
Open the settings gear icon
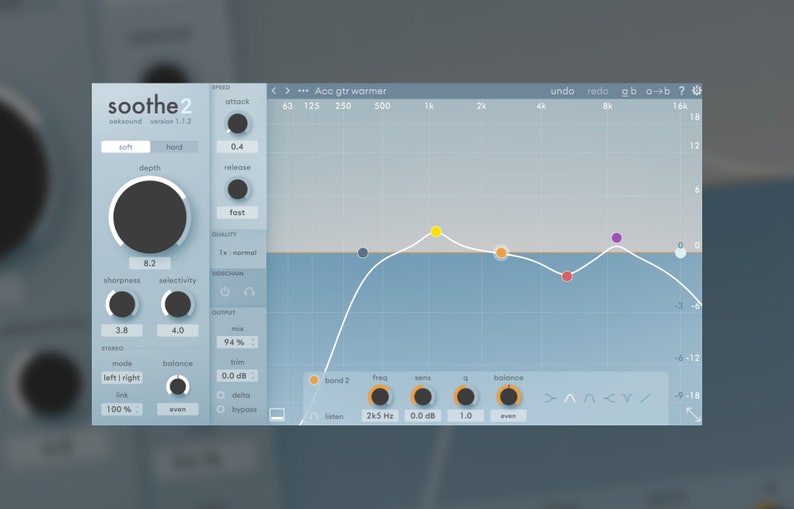[697, 90]
